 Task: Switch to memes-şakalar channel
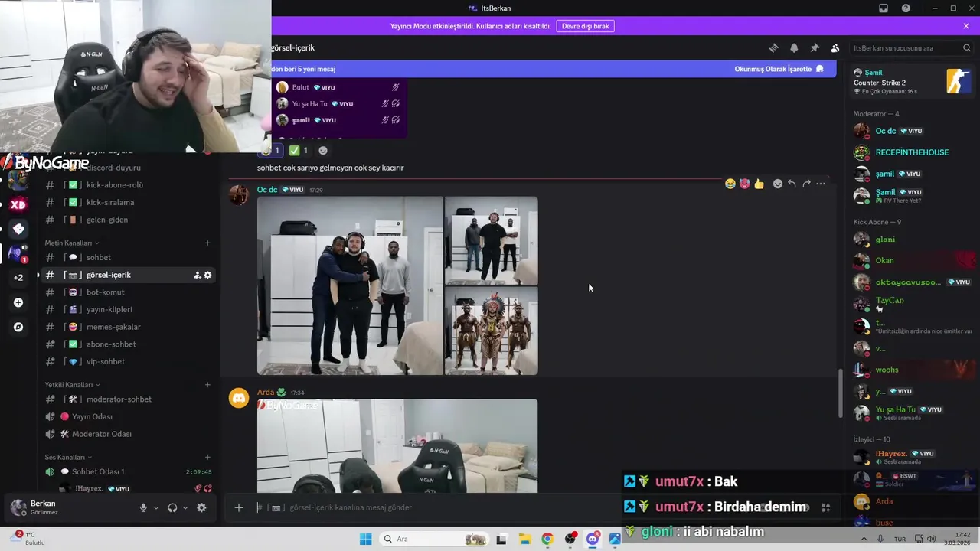click(x=128, y=327)
